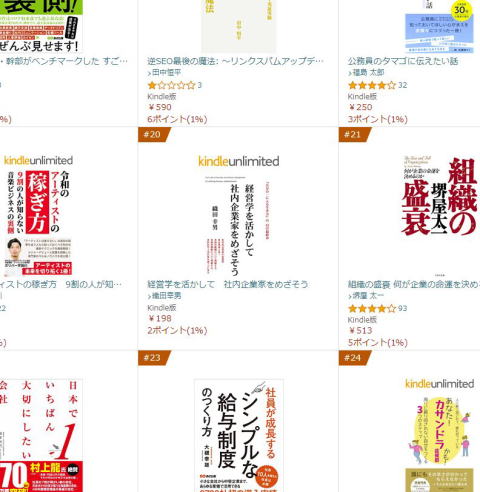
Task: Click Kindle Unlimited logo above 経営学を活かして book
Action: coord(239,162)
